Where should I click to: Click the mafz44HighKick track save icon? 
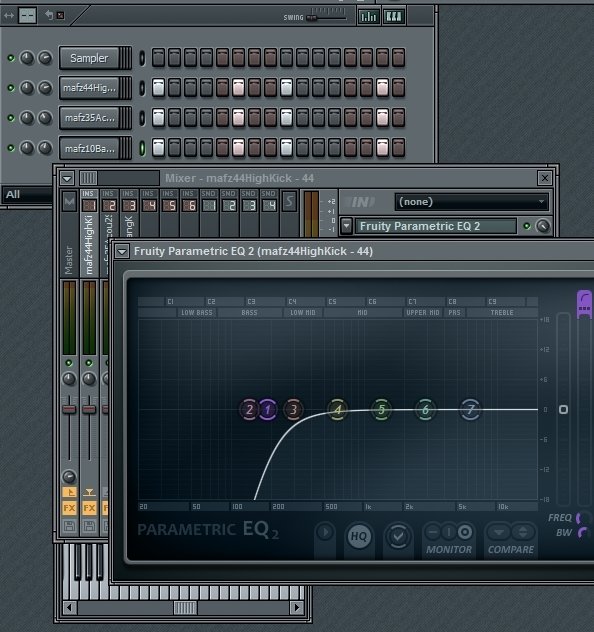(x=89, y=526)
